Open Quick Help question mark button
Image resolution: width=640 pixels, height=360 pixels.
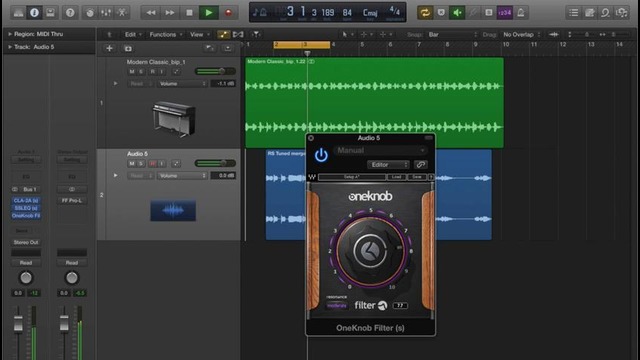click(x=70, y=13)
